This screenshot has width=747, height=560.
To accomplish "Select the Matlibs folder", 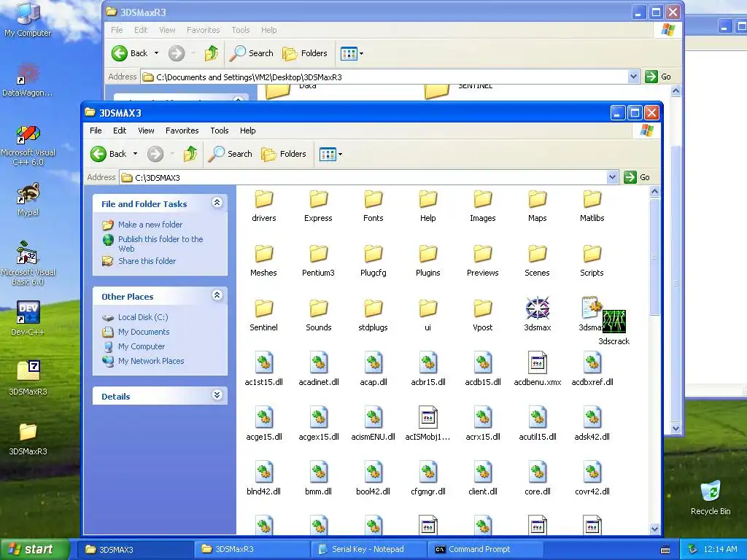I will pos(592,206).
